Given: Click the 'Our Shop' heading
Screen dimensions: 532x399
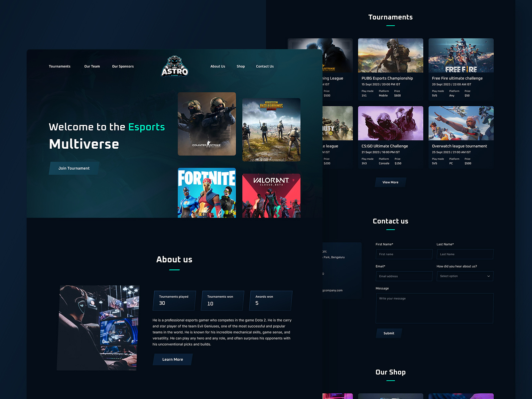Looking at the screenshot, I should click(391, 372).
